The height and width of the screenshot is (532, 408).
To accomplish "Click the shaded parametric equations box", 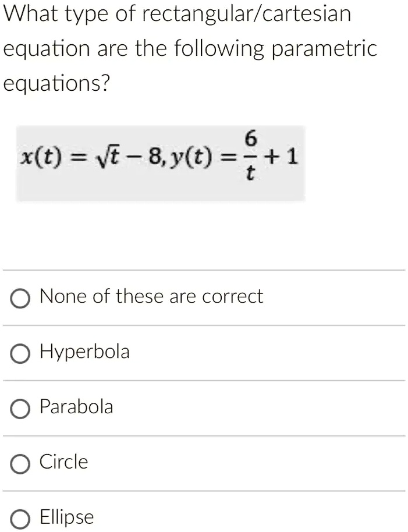I will click(x=160, y=163).
